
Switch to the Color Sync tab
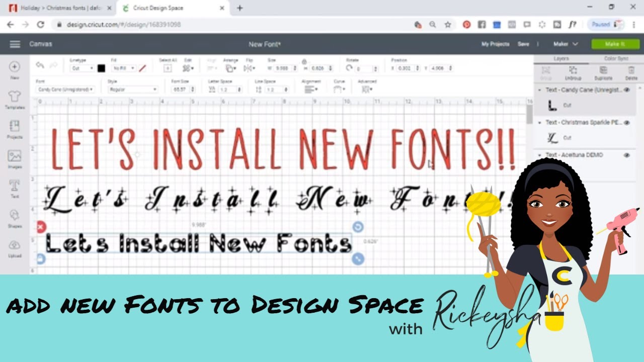tap(616, 59)
